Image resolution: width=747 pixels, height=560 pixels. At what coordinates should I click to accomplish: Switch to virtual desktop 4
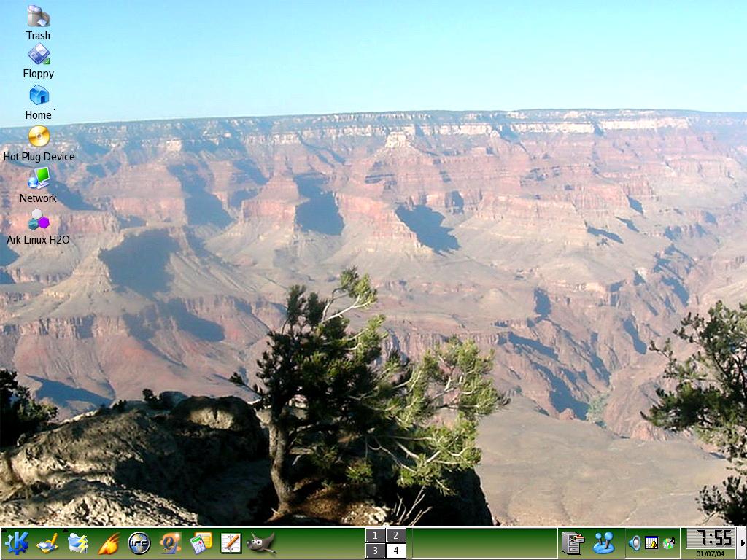396,551
